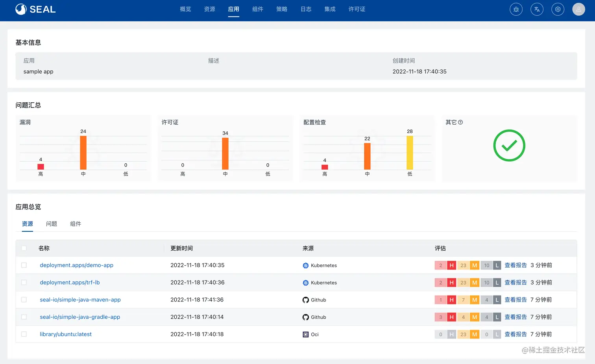
Task: Click the yellow bar labeled 28 in 配置检查 chart
Action: point(410,153)
